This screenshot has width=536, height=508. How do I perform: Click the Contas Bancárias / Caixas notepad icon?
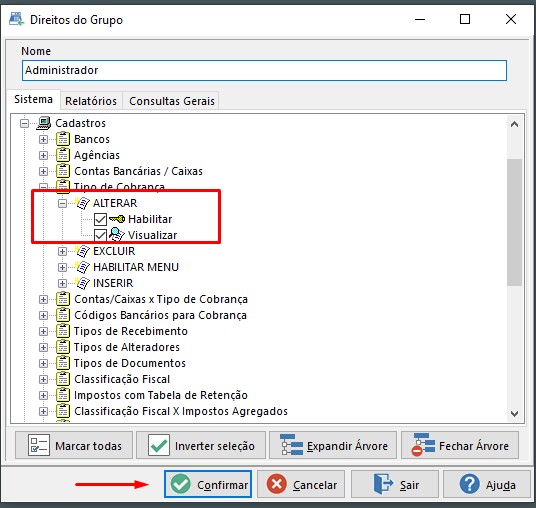63,171
